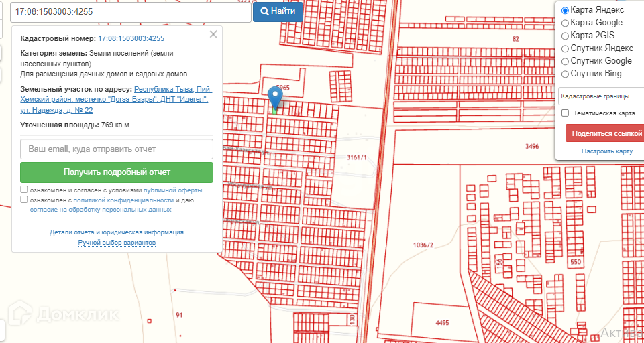Image resolution: width=644 pixels, height=343 pixels.
Task: Switch to Карта 2GIS layer
Action: (565, 36)
